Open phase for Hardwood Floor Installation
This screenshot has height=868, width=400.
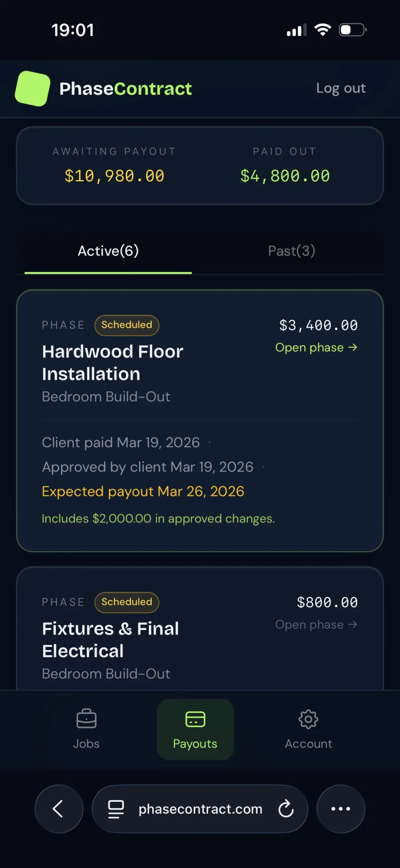[x=316, y=347]
